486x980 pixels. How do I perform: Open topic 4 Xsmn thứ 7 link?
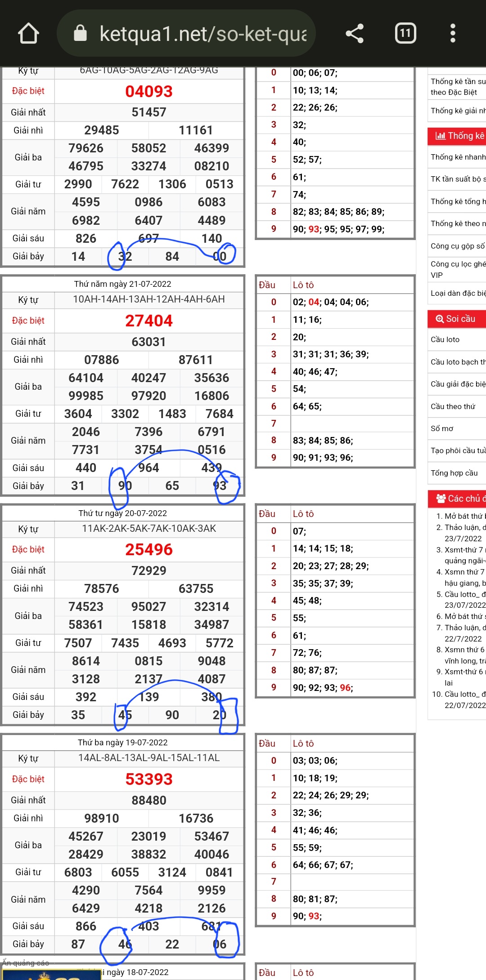pyautogui.click(x=465, y=577)
